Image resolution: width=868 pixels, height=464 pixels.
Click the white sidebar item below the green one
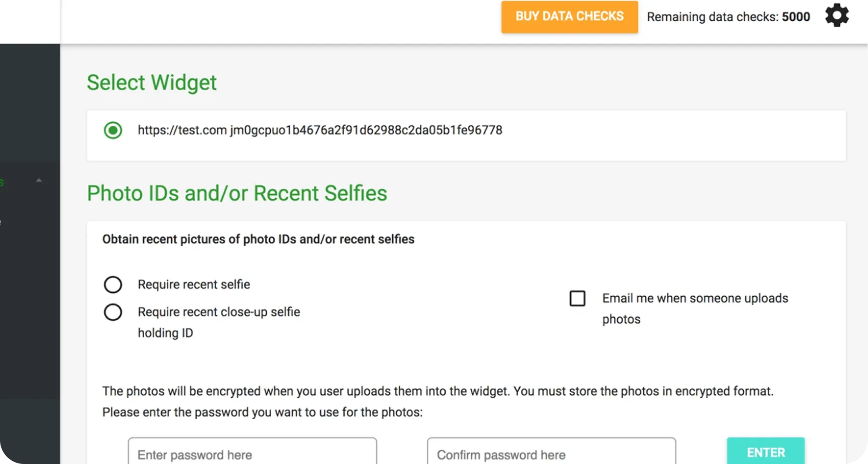(2, 222)
